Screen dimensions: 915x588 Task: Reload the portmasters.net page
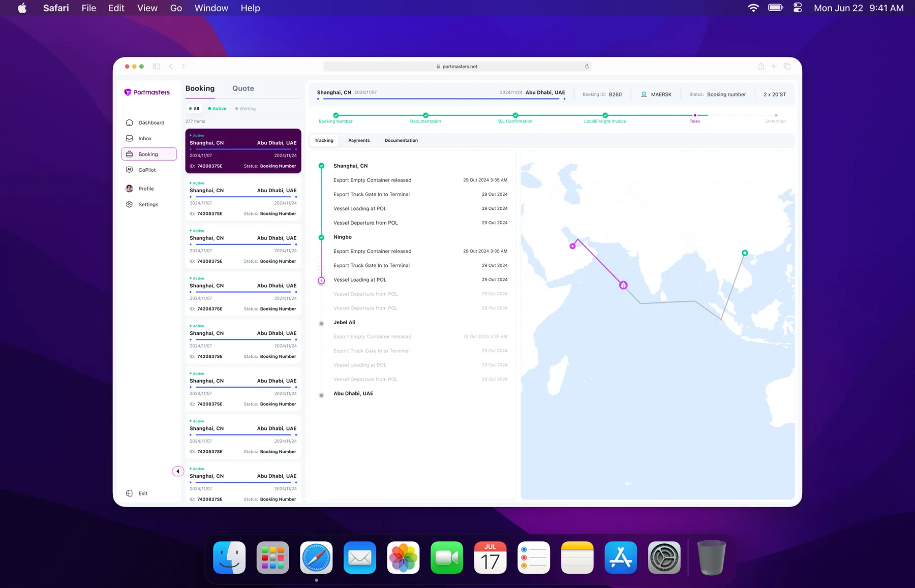coord(587,66)
